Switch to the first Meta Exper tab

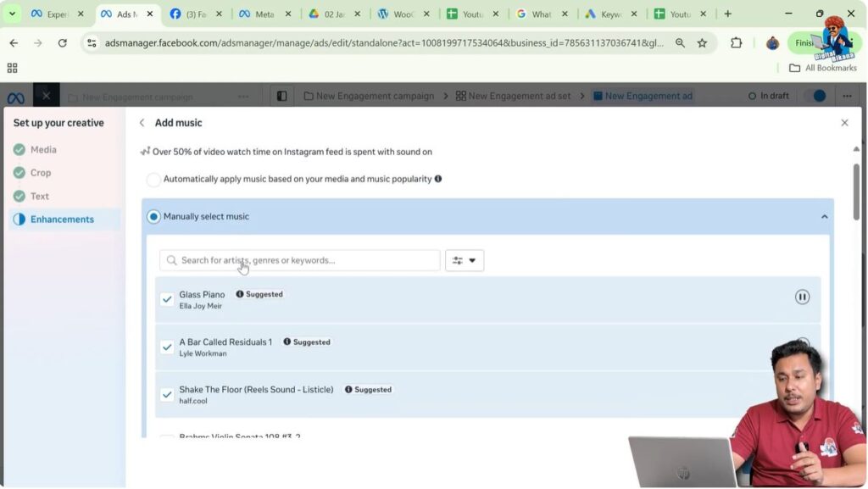[x=57, y=14]
